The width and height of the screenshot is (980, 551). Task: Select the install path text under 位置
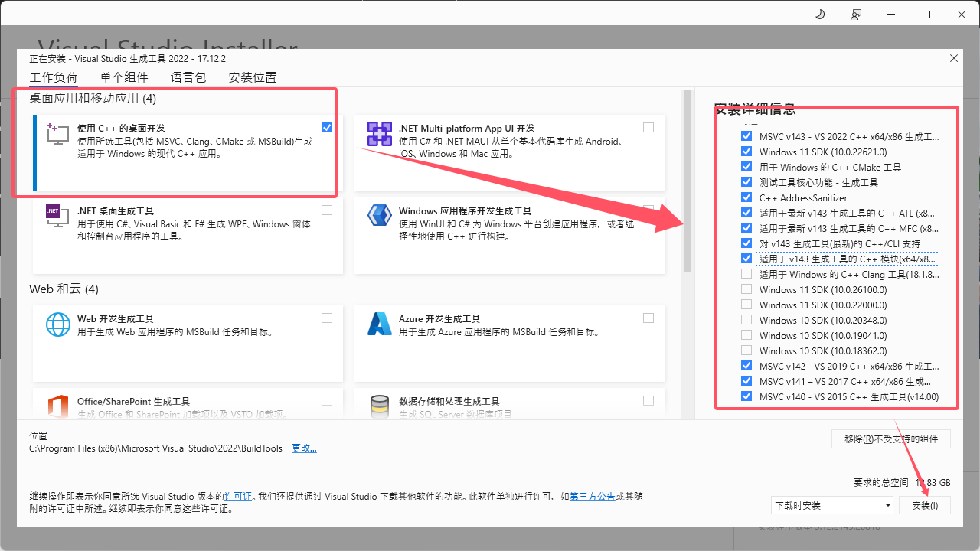(155, 448)
